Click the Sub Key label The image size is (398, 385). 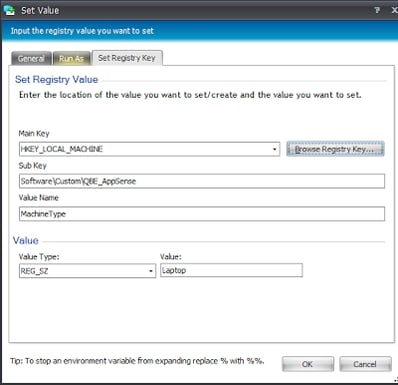(33, 166)
